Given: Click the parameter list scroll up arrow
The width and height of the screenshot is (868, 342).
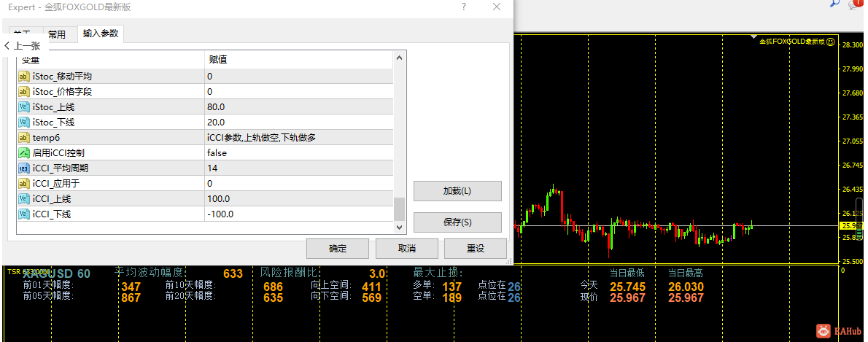Looking at the screenshot, I should click(399, 57).
